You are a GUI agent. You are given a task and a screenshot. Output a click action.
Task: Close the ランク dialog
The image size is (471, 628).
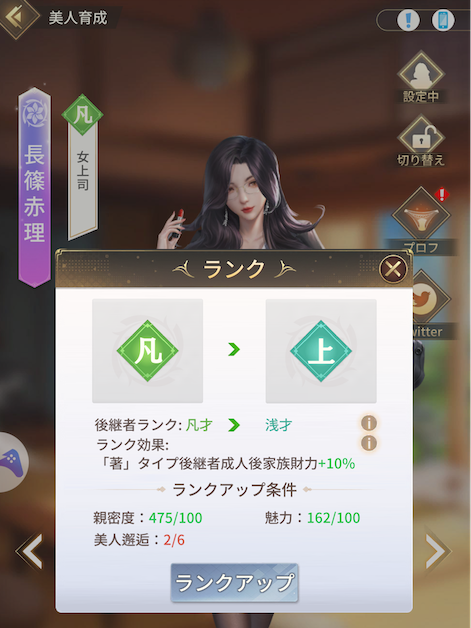click(393, 269)
